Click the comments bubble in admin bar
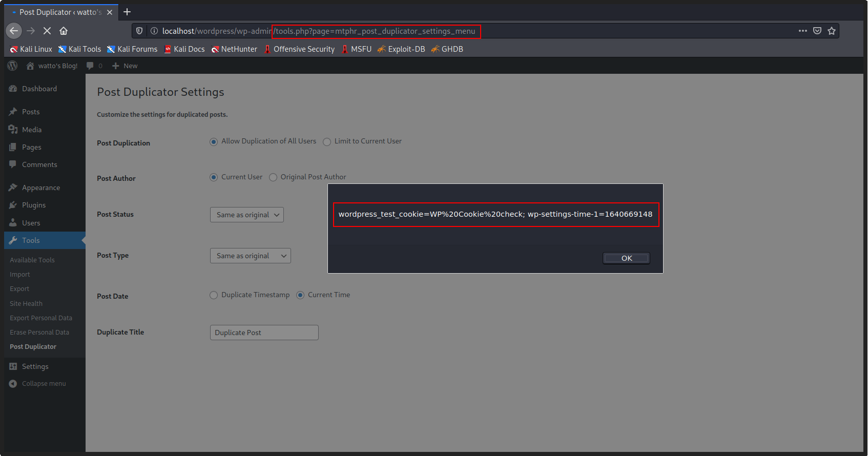The width and height of the screenshot is (868, 456). click(91, 66)
